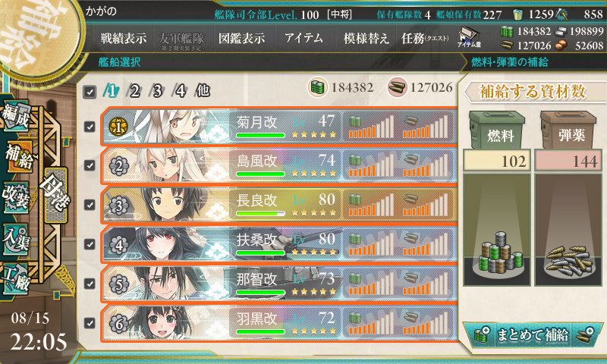The height and width of the screenshot is (364, 607).
Task: Open the 入渠 (docking) sidebar icon
Action: [15, 239]
